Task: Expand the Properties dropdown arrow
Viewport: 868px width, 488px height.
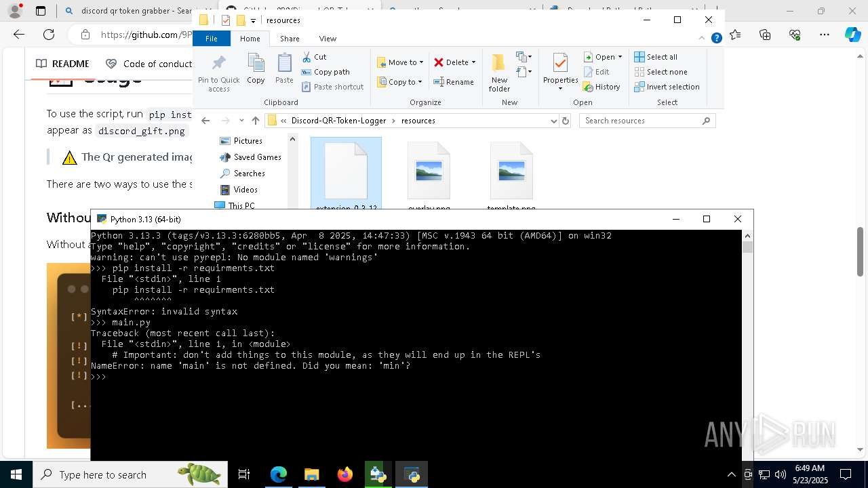Action: [x=560, y=89]
